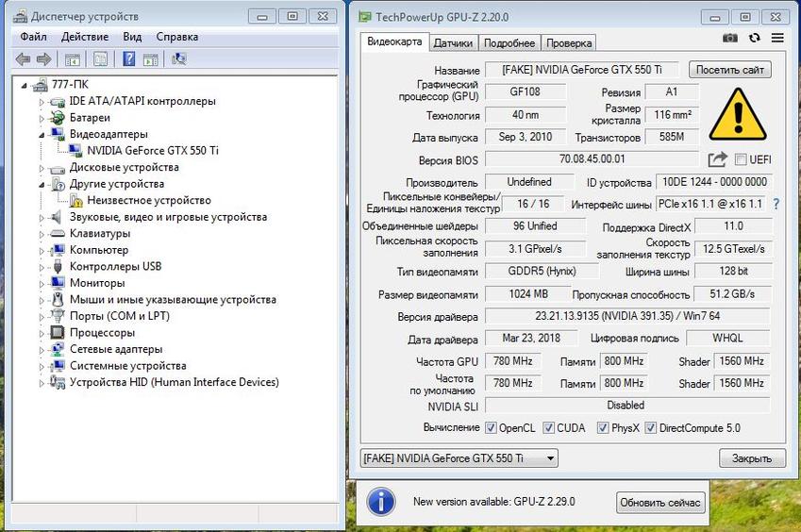This screenshot has width=801, height=532.
Task: Toggle the PhysX checkbox
Action: point(603,428)
